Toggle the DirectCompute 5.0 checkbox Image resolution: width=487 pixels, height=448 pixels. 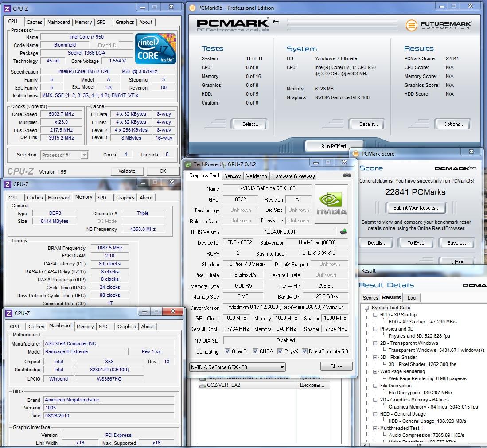coord(304,351)
